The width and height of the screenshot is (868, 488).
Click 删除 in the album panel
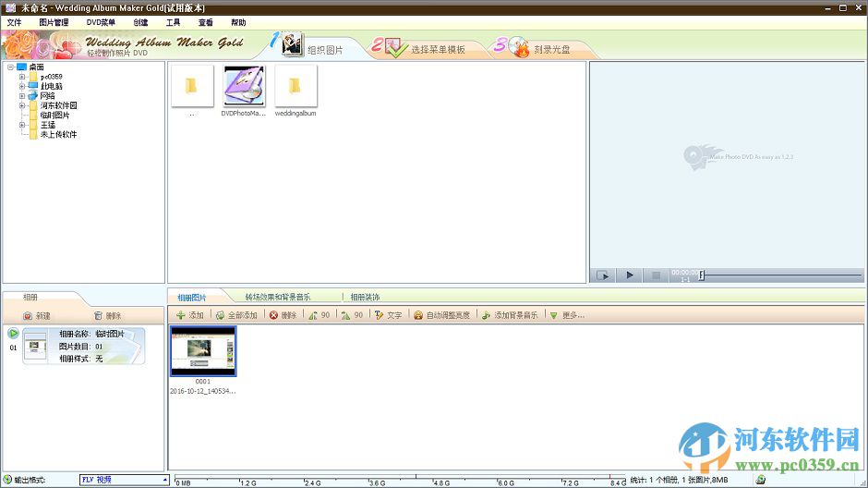(107, 316)
